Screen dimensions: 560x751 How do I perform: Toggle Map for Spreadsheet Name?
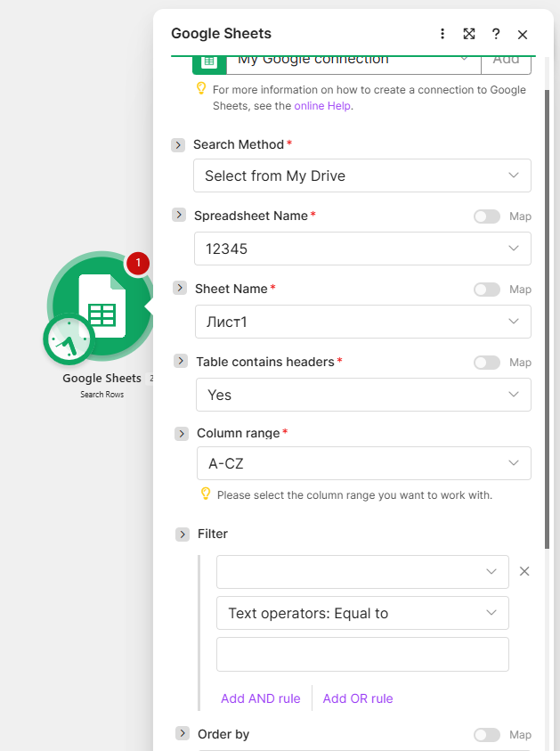click(487, 216)
